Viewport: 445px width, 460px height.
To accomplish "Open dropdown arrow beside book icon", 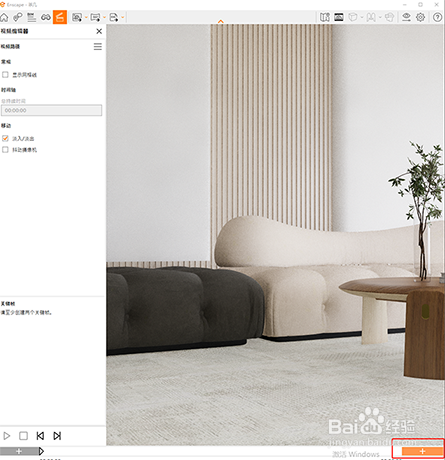I will click(380, 17).
